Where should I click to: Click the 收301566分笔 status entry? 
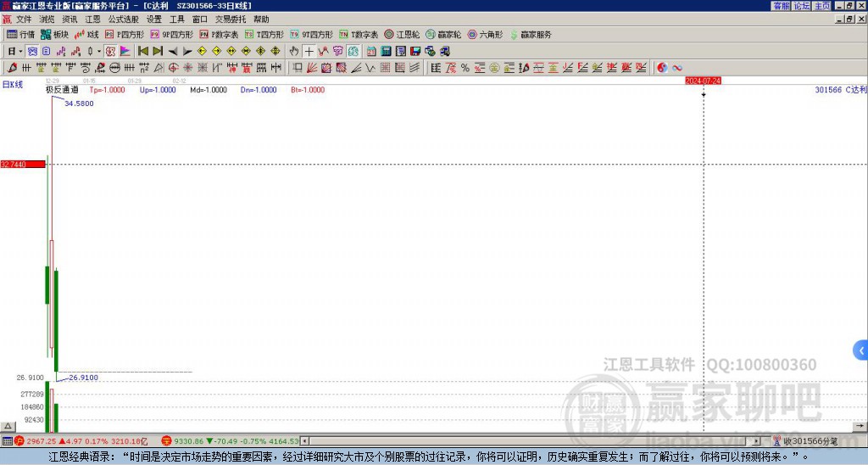806,441
